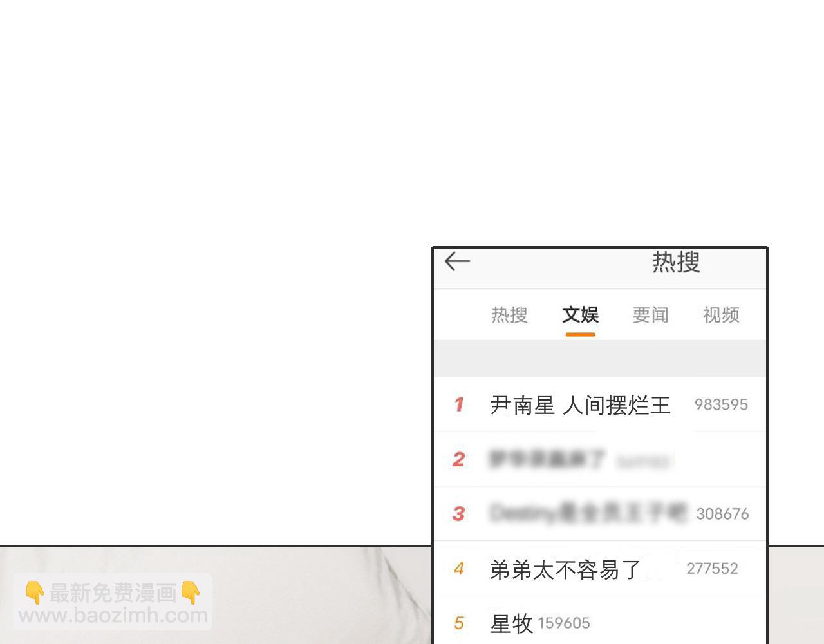Tap the back arrow icon
Viewport: 824px width, 644px height.
(x=458, y=261)
